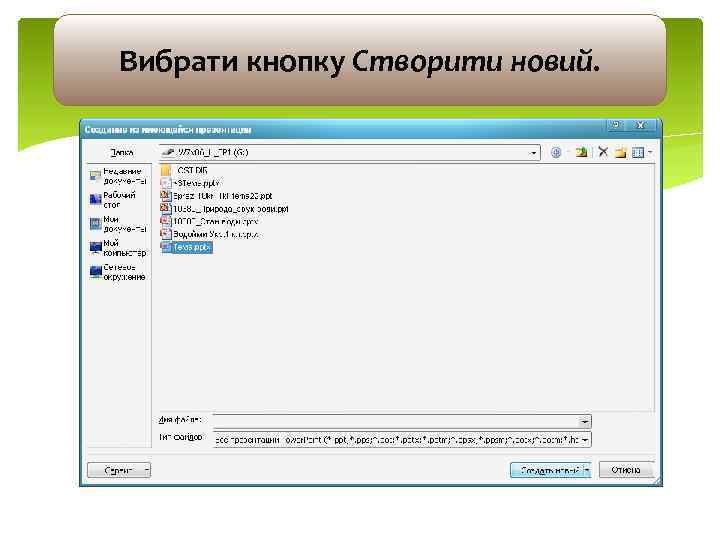Image resolution: width=720 pixels, height=540 pixels.
Task: Open the arrow beside Создать новый
Action: (x=587, y=470)
